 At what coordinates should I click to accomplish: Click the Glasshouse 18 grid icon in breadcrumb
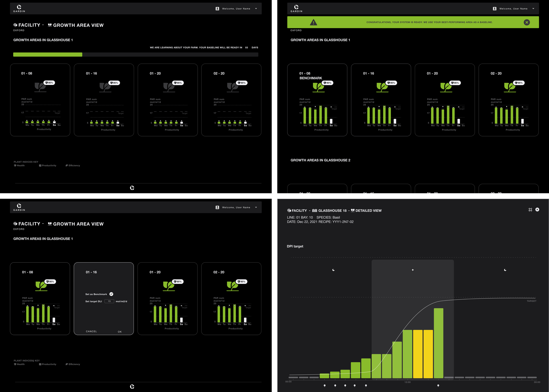point(314,210)
